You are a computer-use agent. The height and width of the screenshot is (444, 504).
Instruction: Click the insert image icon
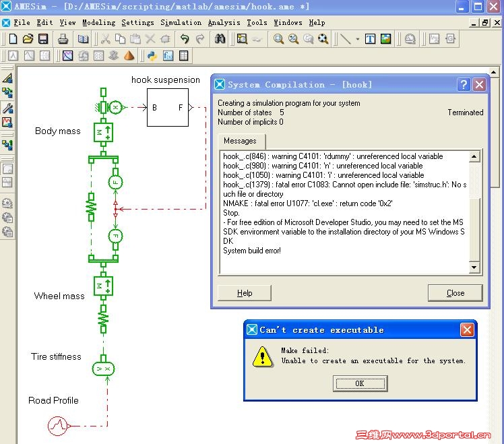tap(385, 39)
